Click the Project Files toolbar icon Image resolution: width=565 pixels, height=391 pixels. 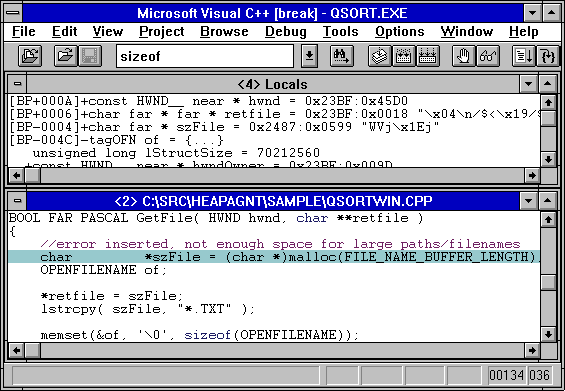(30, 56)
